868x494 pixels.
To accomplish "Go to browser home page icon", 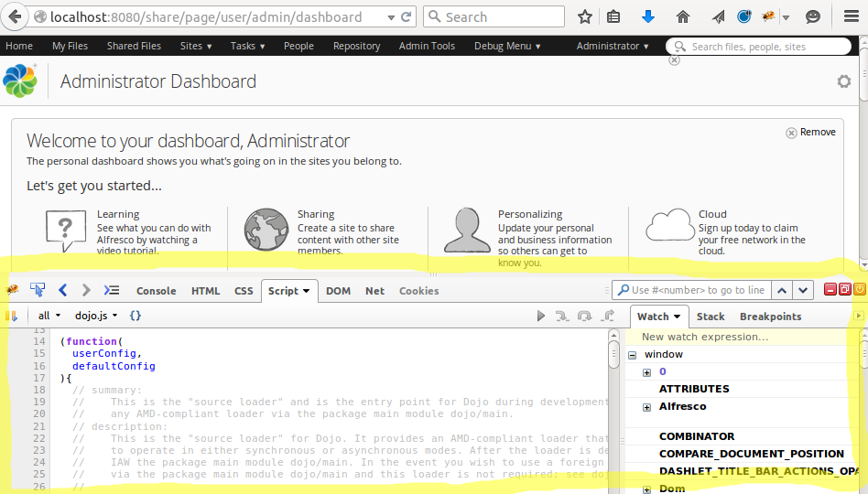I will (683, 17).
